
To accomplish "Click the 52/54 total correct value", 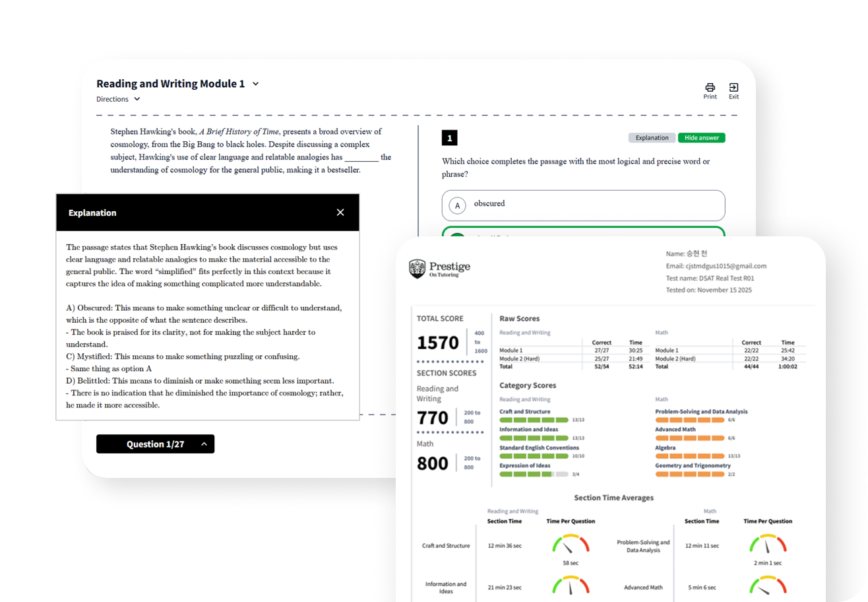I will pos(602,366).
